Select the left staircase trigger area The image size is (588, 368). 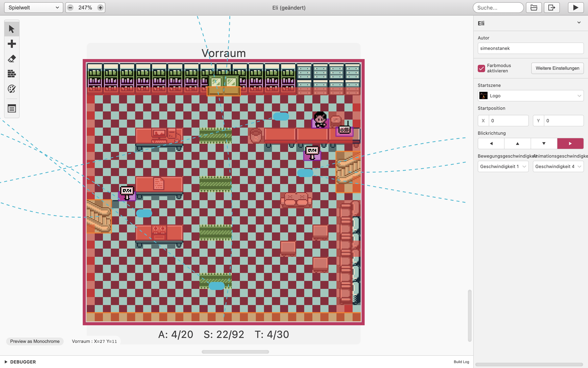(x=99, y=216)
